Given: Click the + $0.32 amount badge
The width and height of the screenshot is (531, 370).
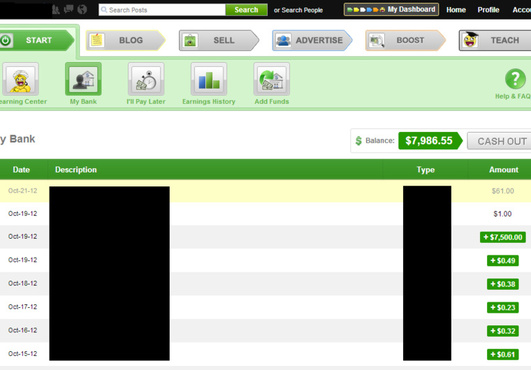Looking at the screenshot, I should (503, 331).
